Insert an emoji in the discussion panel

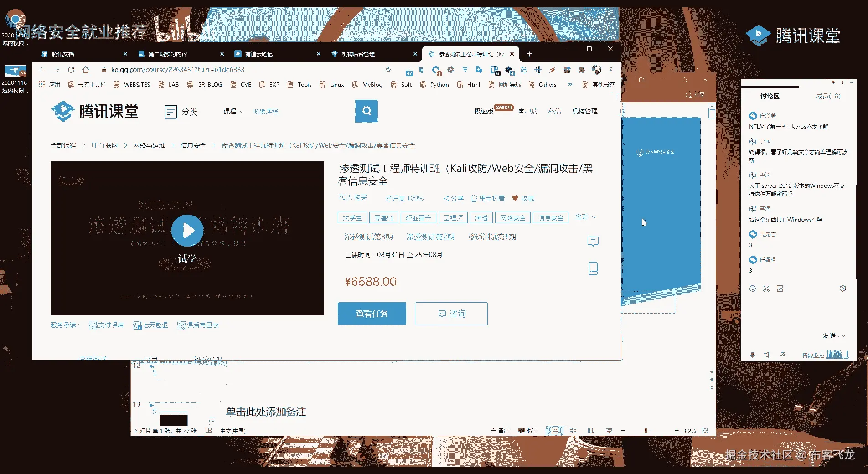coord(753,289)
